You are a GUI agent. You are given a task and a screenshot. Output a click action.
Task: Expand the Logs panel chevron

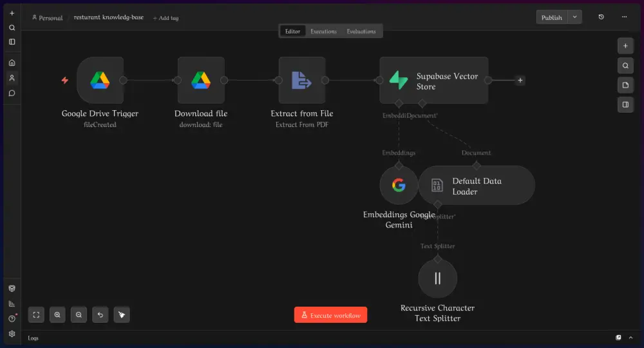(631, 337)
